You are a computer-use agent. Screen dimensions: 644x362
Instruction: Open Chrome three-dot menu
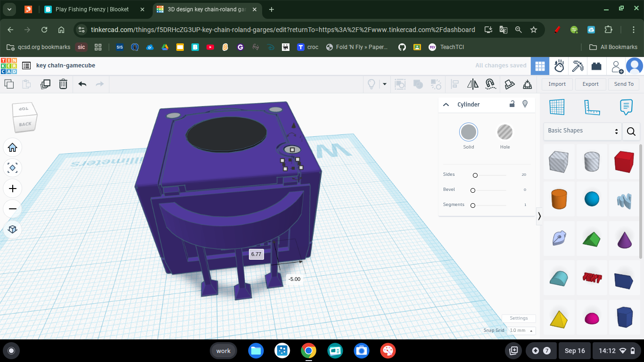pyautogui.click(x=634, y=30)
